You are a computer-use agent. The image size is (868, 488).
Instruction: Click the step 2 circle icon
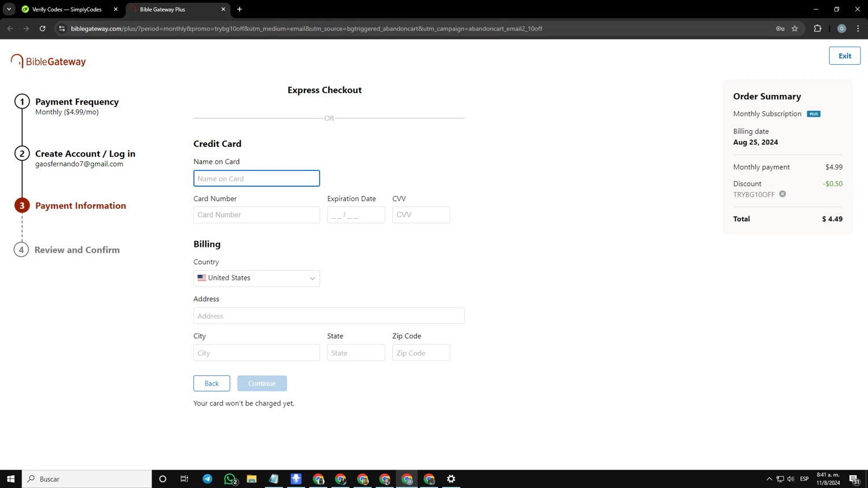pyautogui.click(x=22, y=154)
